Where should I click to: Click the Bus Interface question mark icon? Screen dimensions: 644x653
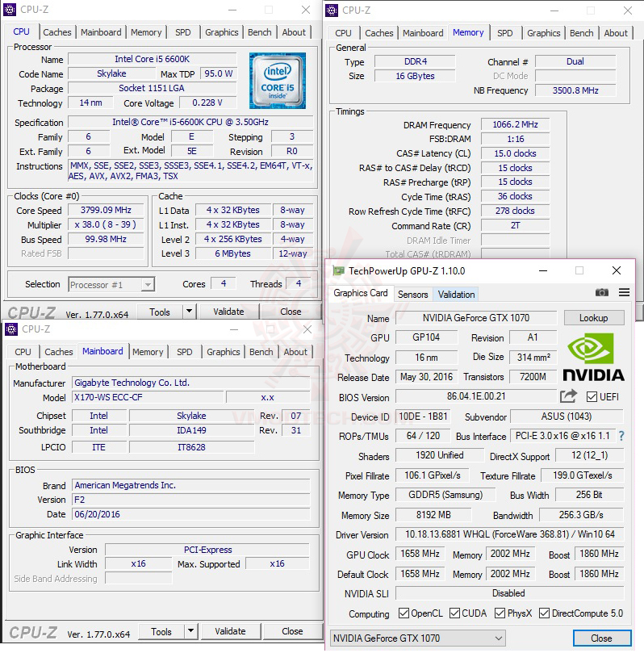(x=621, y=436)
